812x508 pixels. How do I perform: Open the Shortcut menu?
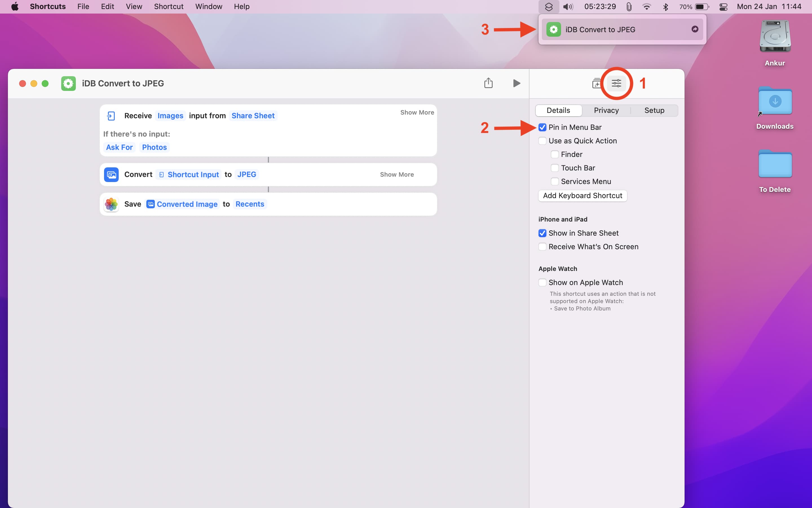pos(168,7)
